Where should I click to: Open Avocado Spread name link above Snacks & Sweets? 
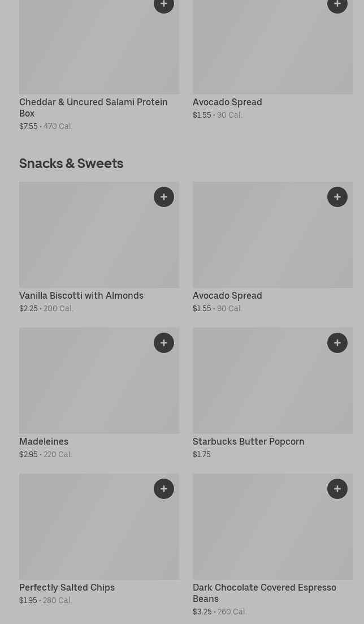point(227,102)
